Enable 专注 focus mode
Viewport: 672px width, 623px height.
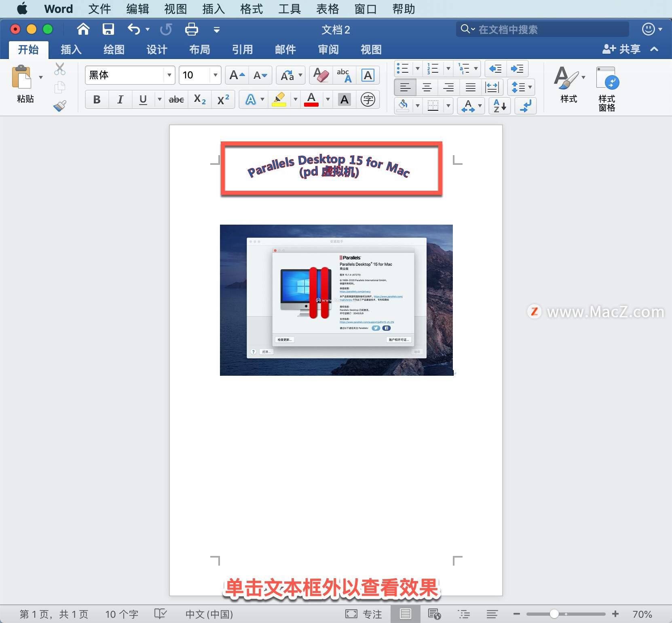pos(363,614)
